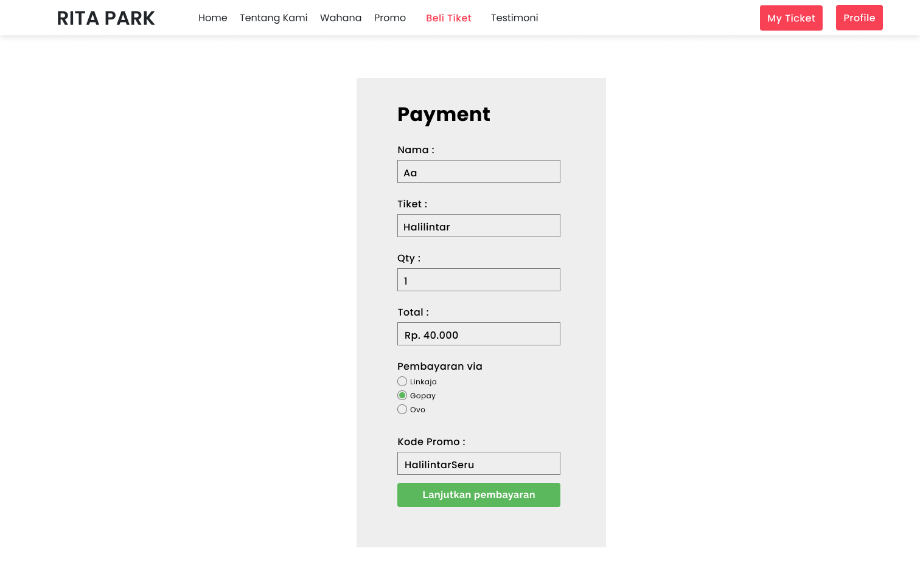The image size is (920, 588).
Task: Select the Linkaja payment radio button
Action: click(x=402, y=381)
